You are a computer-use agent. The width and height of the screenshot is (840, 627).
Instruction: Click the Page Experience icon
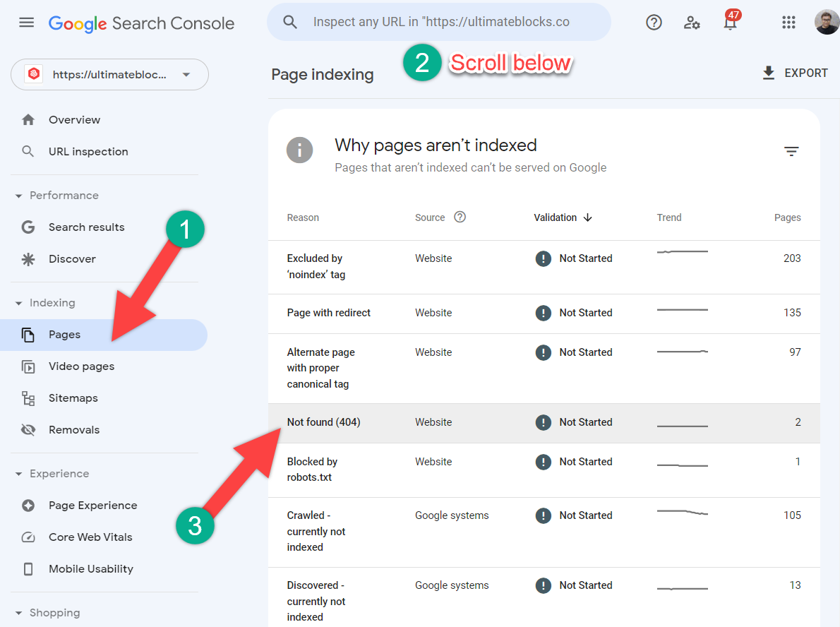coord(28,506)
